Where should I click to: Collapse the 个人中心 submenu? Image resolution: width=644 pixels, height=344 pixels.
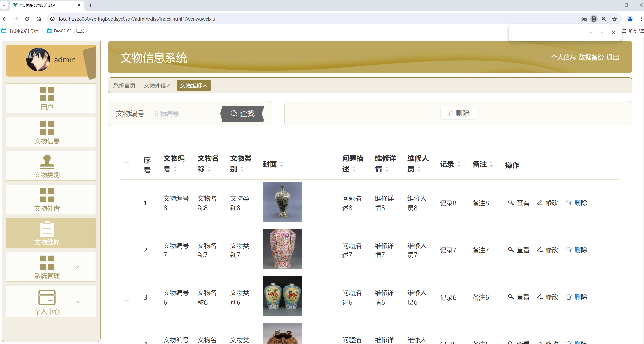77,302
